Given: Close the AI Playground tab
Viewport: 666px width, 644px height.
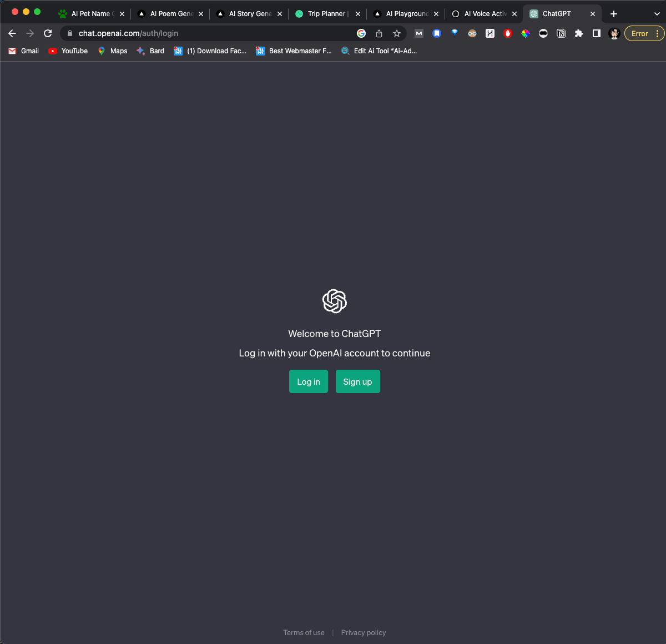Looking at the screenshot, I should tap(436, 14).
